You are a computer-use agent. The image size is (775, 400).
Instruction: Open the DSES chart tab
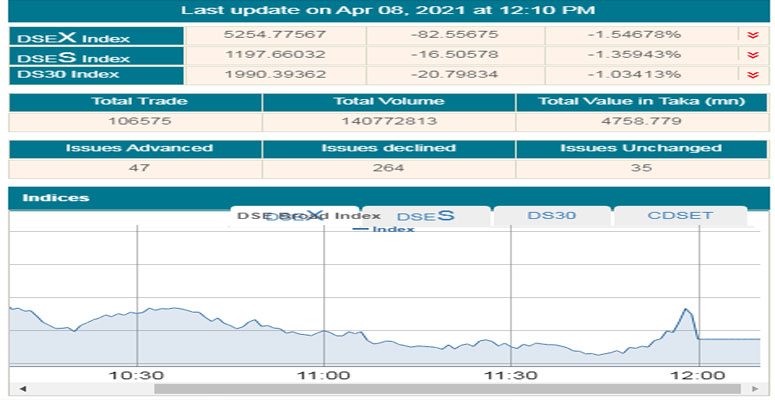tap(426, 216)
